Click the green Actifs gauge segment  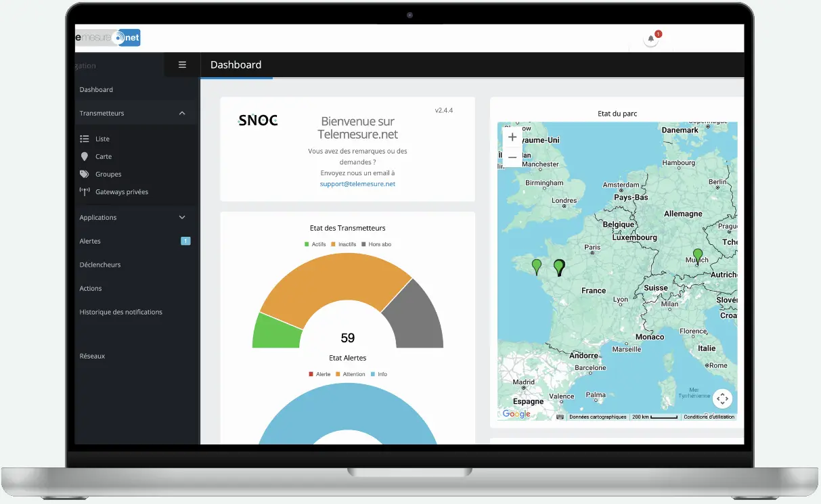coord(277,331)
